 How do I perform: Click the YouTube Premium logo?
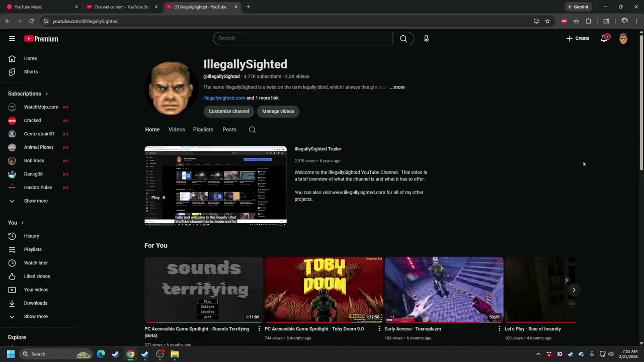tap(41, 39)
